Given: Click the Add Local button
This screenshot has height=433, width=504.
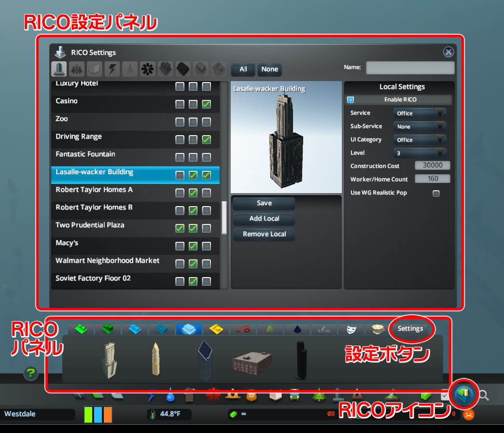Looking at the screenshot, I should (264, 219).
